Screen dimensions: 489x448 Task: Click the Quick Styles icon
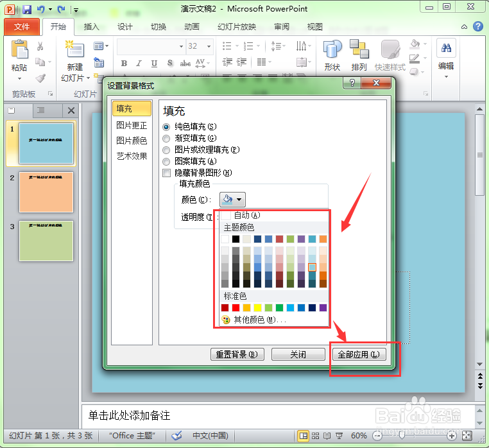[x=390, y=49]
